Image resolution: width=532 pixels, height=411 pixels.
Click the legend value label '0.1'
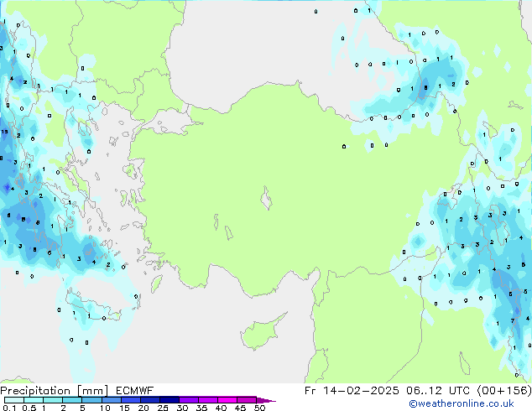(x=9, y=408)
